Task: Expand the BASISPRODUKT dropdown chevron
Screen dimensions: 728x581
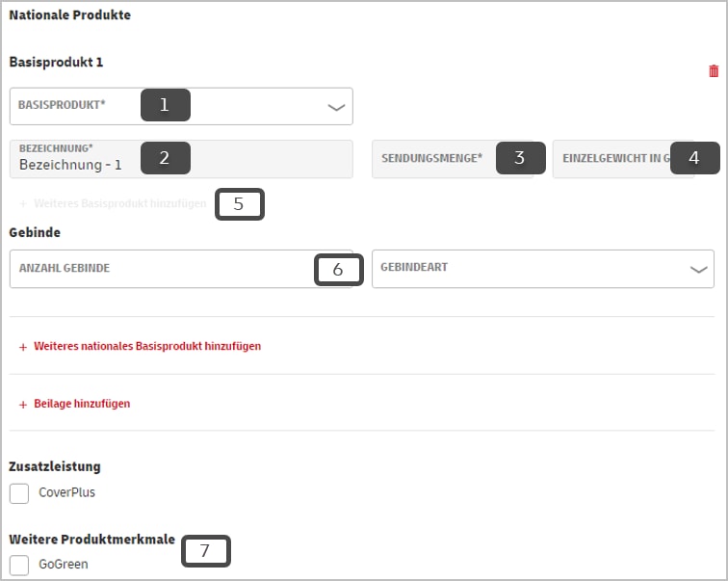Action: coord(335,107)
